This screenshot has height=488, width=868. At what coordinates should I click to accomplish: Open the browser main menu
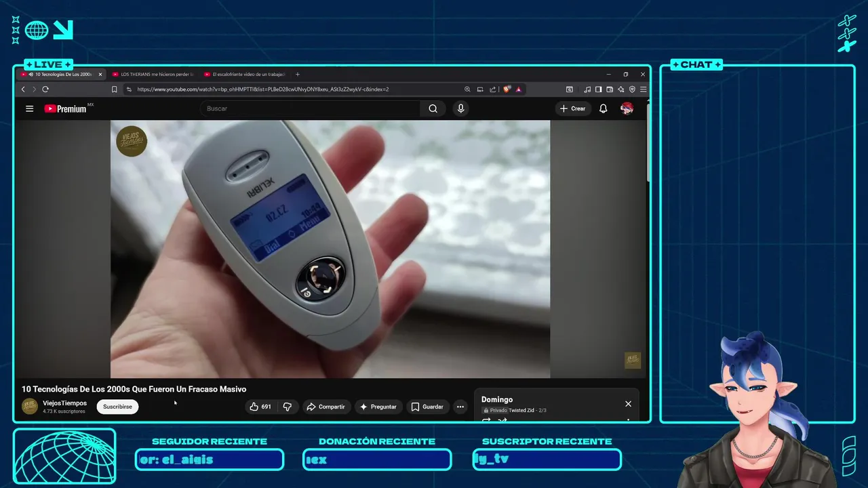643,89
